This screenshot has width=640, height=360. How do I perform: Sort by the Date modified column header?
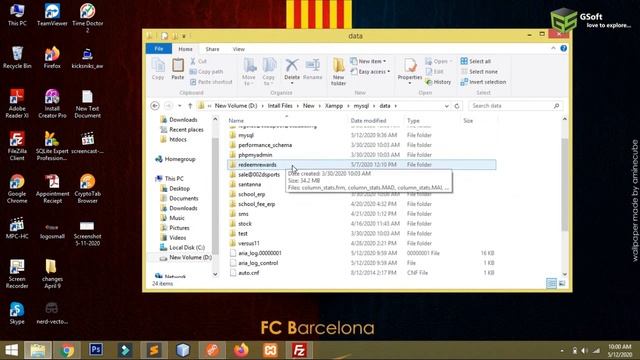tap(368, 121)
